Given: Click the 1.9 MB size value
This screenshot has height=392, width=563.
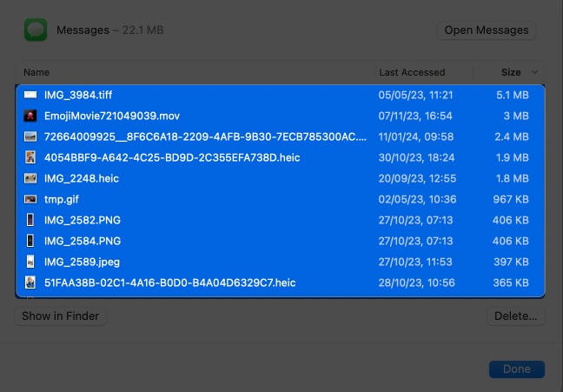Looking at the screenshot, I should (x=513, y=157).
